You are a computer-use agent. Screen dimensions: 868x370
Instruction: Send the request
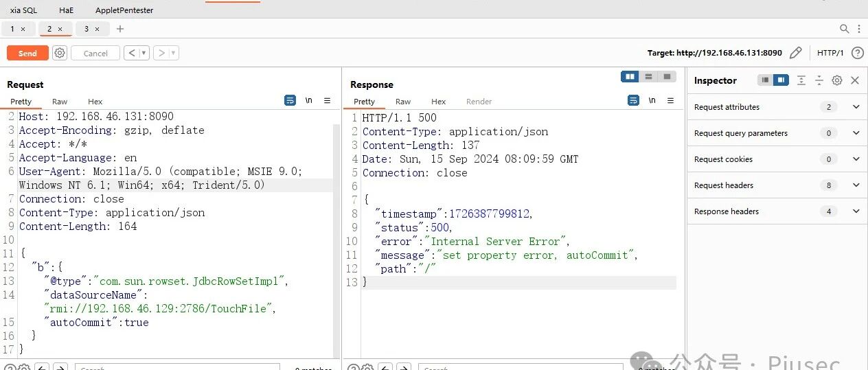[x=27, y=53]
